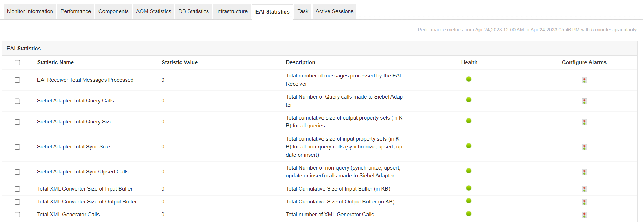
Task: Switch to the Performance tab
Action: click(x=76, y=11)
